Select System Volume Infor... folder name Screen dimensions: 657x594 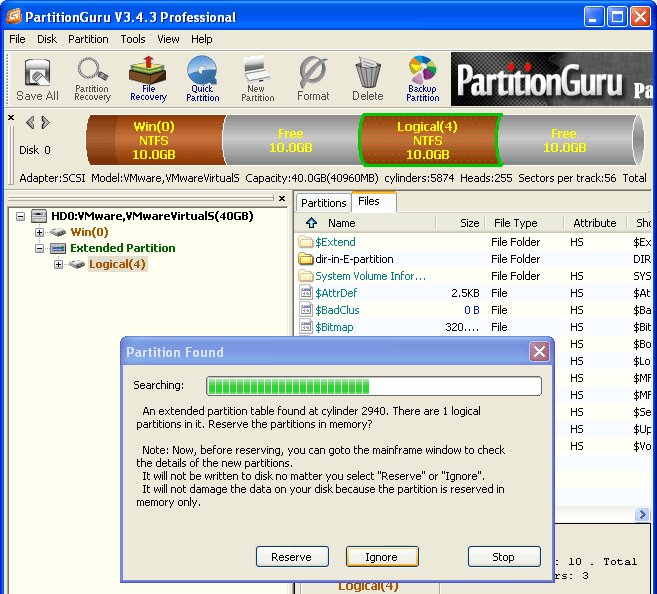click(371, 276)
